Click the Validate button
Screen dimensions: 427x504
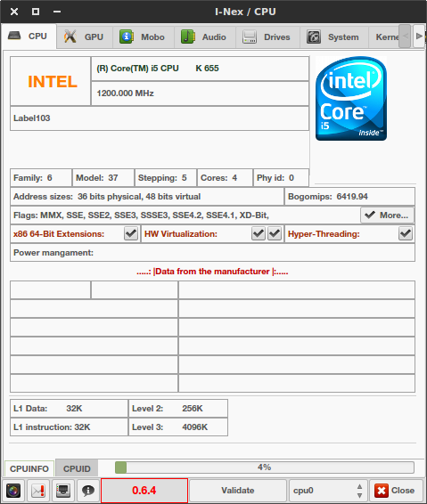pos(238,491)
